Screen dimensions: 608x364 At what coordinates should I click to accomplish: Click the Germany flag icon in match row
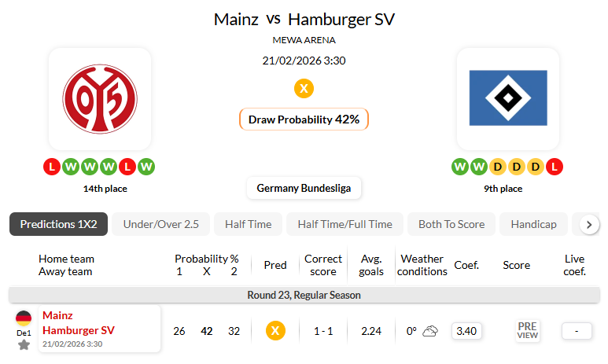pyautogui.click(x=24, y=318)
